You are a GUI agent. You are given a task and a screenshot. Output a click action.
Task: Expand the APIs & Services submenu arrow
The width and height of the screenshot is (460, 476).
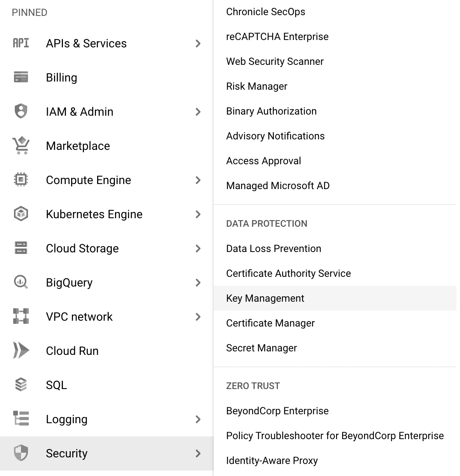198,43
